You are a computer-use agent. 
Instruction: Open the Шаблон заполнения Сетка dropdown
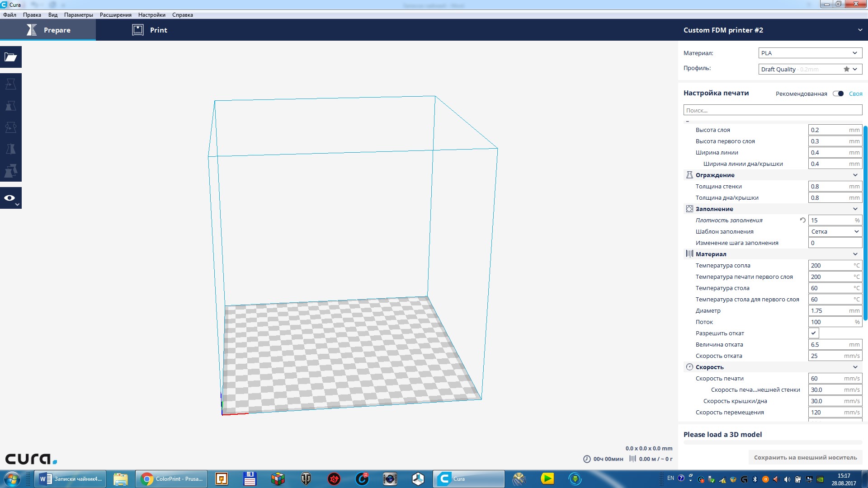pos(835,231)
